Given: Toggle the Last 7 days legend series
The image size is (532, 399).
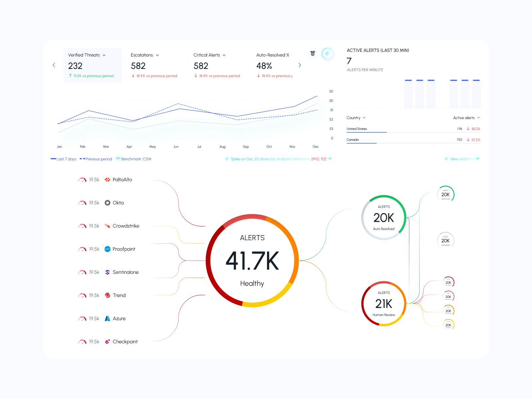Looking at the screenshot, I should tap(64, 159).
